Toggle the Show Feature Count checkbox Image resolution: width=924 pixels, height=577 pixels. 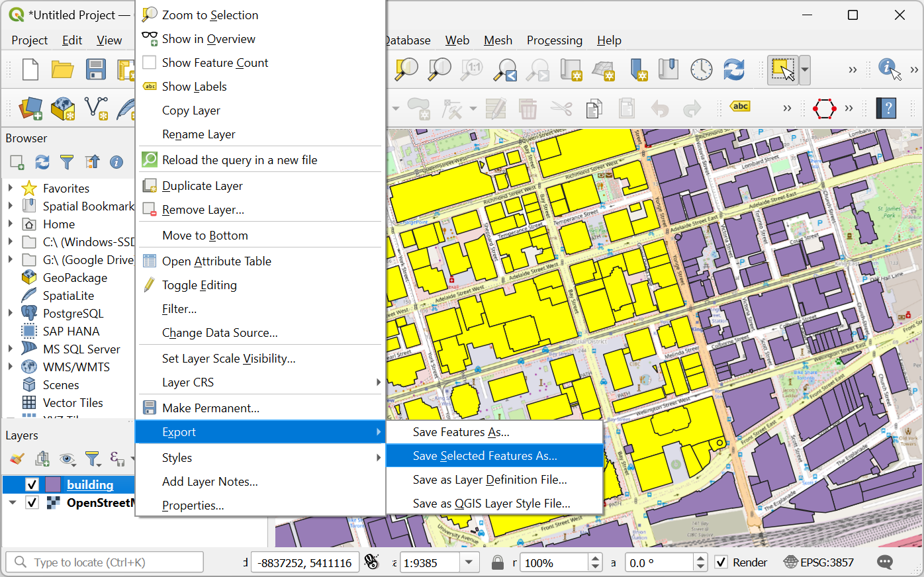point(150,63)
